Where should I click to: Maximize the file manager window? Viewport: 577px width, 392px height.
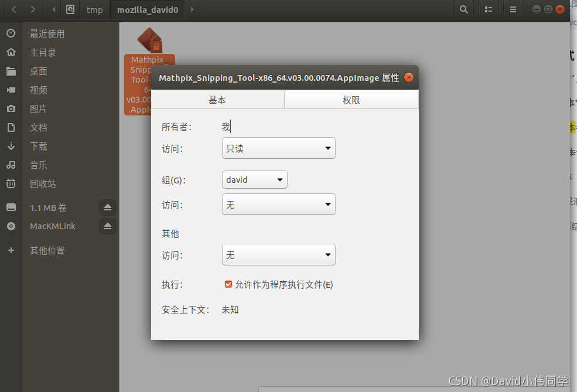point(548,9)
